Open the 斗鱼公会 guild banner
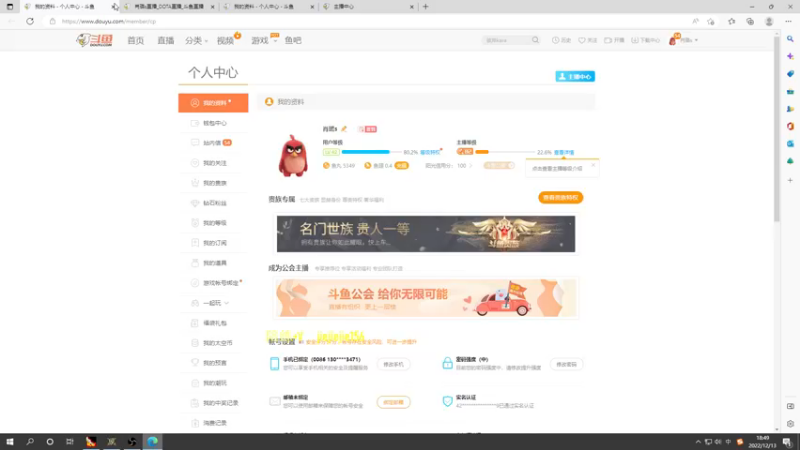The width and height of the screenshot is (800, 450). [x=426, y=298]
